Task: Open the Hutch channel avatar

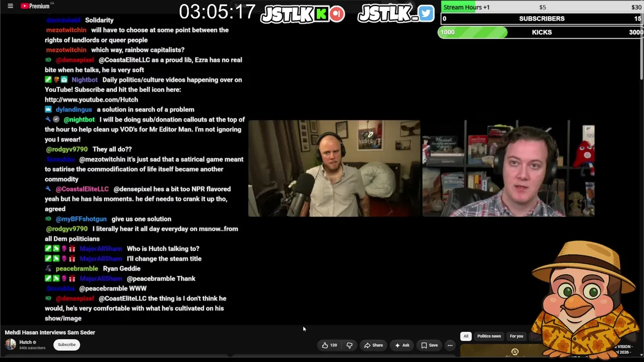Action: click(10, 344)
